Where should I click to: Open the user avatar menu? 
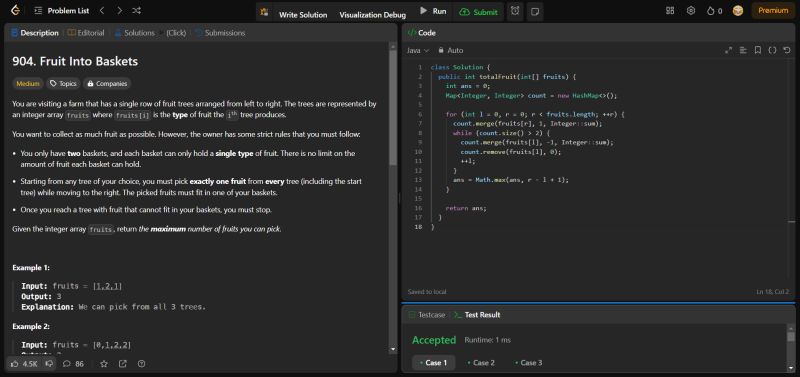738,11
